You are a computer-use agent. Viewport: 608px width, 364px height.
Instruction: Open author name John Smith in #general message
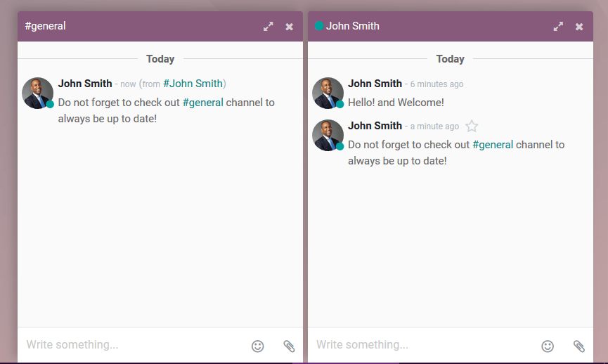[x=85, y=84]
